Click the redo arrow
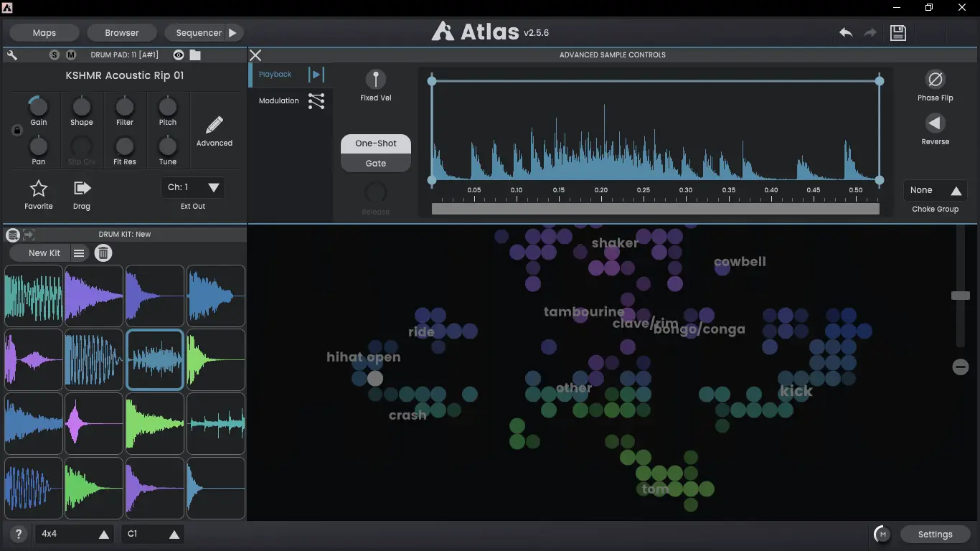Image resolution: width=980 pixels, height=551 pixels. 870,33
